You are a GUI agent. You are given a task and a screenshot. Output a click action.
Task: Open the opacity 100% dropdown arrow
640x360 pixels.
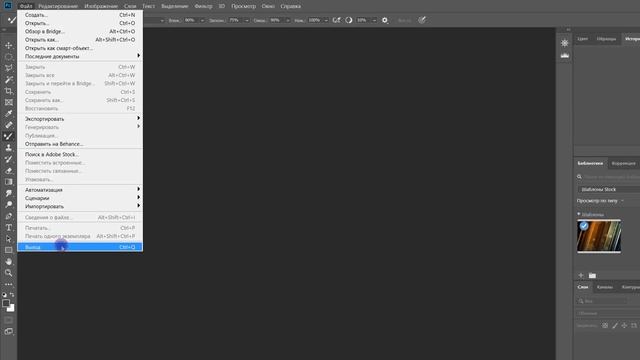coord(326,20)
